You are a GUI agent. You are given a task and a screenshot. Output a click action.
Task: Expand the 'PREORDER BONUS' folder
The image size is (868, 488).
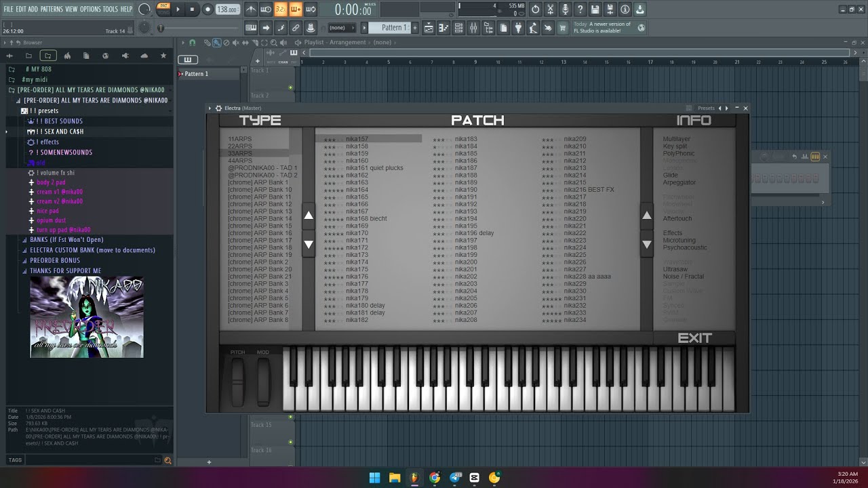tap(55, 260)
